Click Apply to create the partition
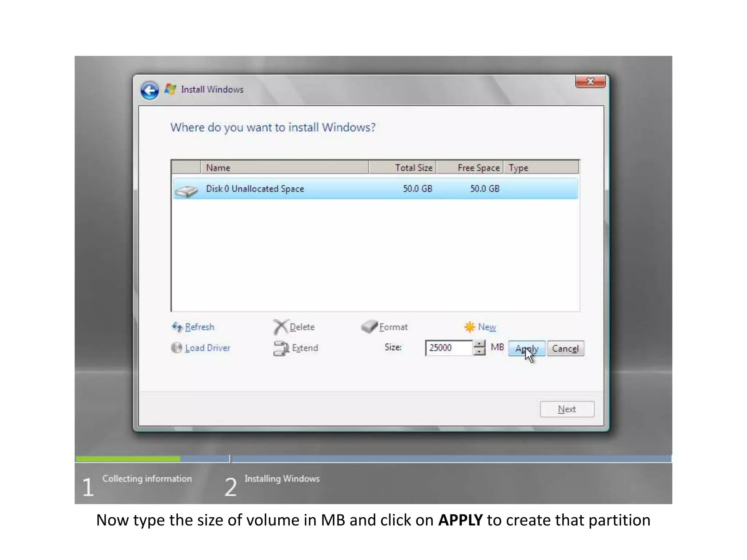Screen dimensions: 747x560 [x=527, y=349]
